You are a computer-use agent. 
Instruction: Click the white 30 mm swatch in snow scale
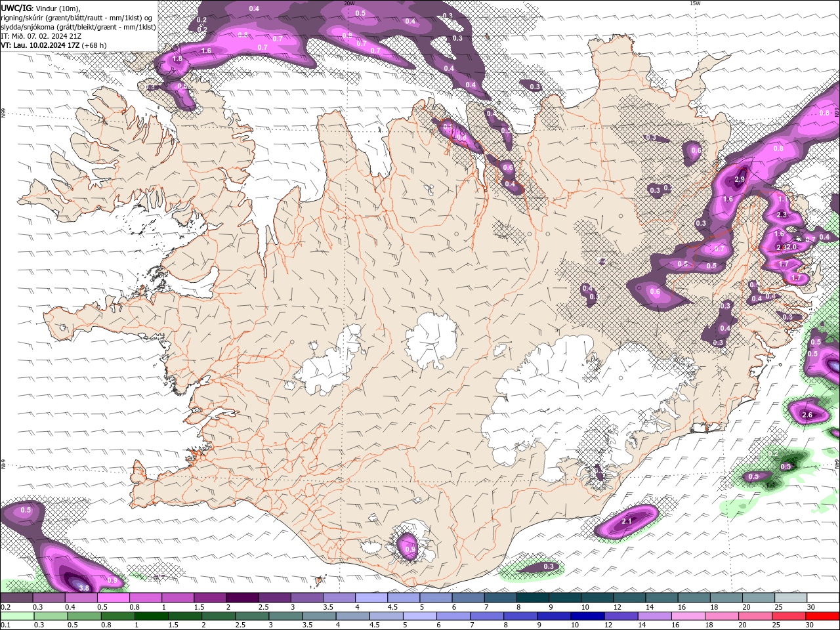[822, 598]
